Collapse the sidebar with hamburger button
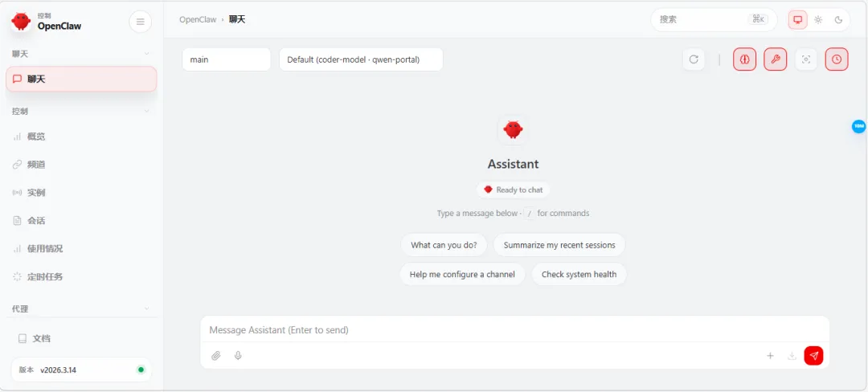This screenshot has width=868, height=392. pos(140,22)
